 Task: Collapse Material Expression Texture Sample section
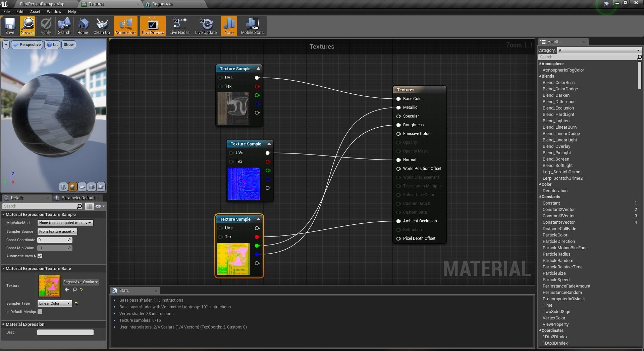[x=3, y=214]
